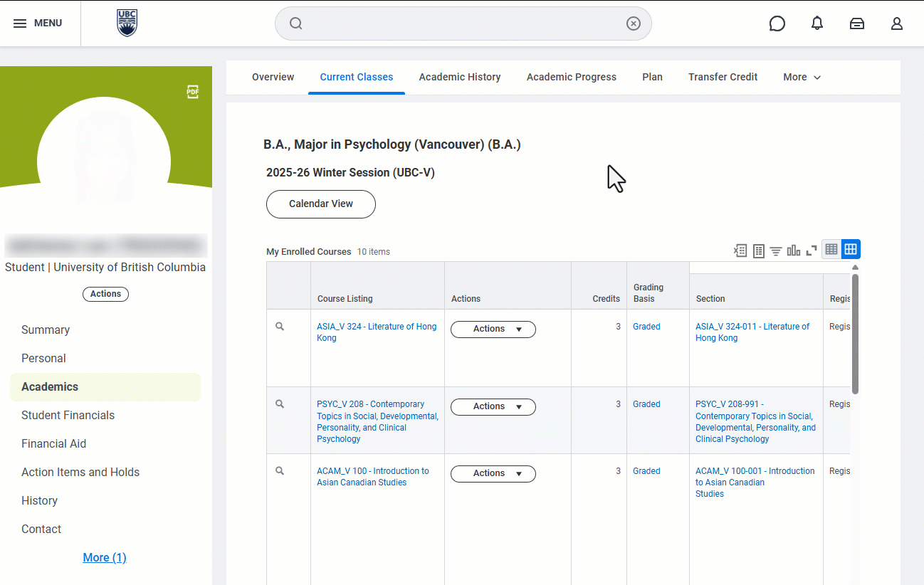
Task: Expand the table to fullscreen
Action: 811,251
